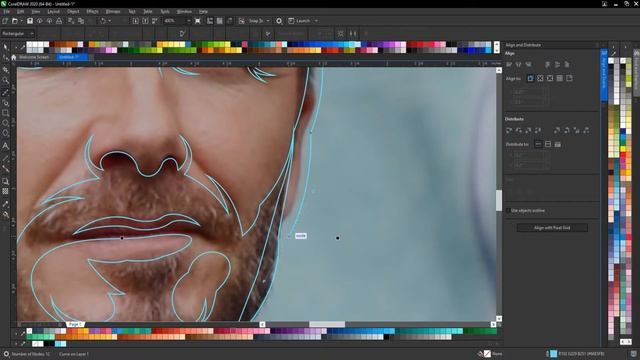The image size is (640, 360).
Task: Click the horizontal scrollbar thumb
Action: coord(327,324)
